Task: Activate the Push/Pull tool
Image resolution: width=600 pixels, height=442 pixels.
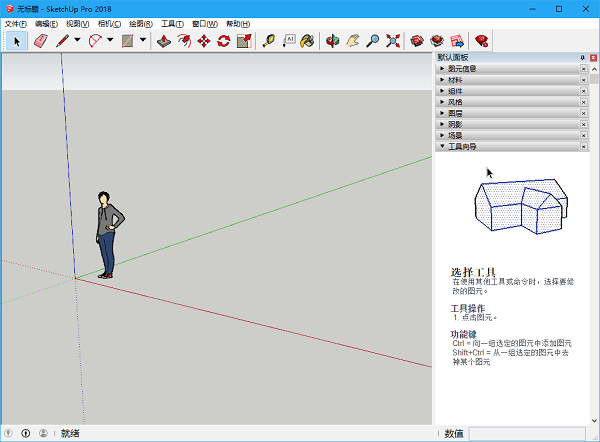Action: click(164, 41)
